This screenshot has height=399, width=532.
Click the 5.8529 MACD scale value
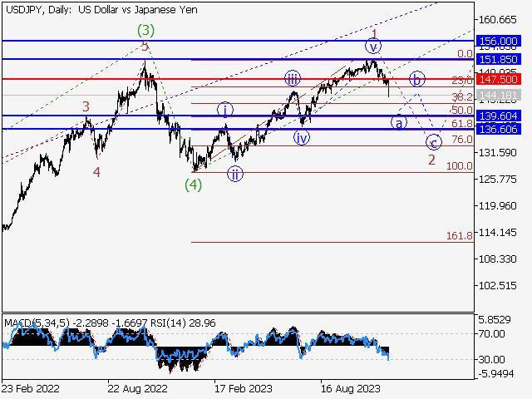click(495, 319)
